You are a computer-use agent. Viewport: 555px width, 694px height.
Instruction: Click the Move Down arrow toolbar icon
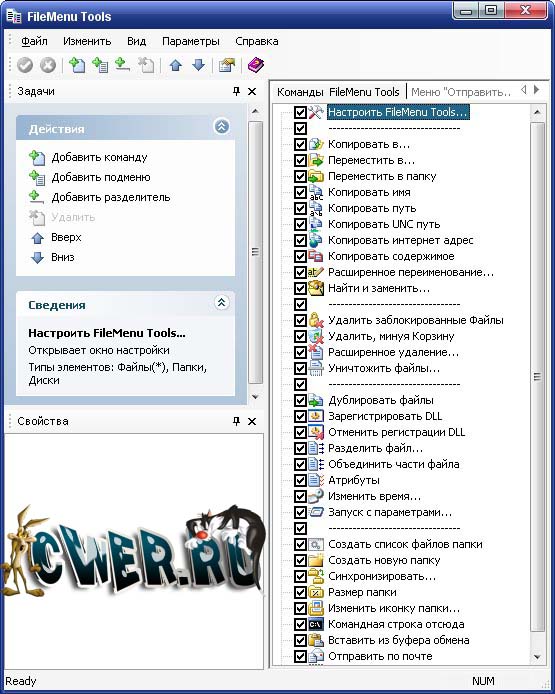(199, 66)
